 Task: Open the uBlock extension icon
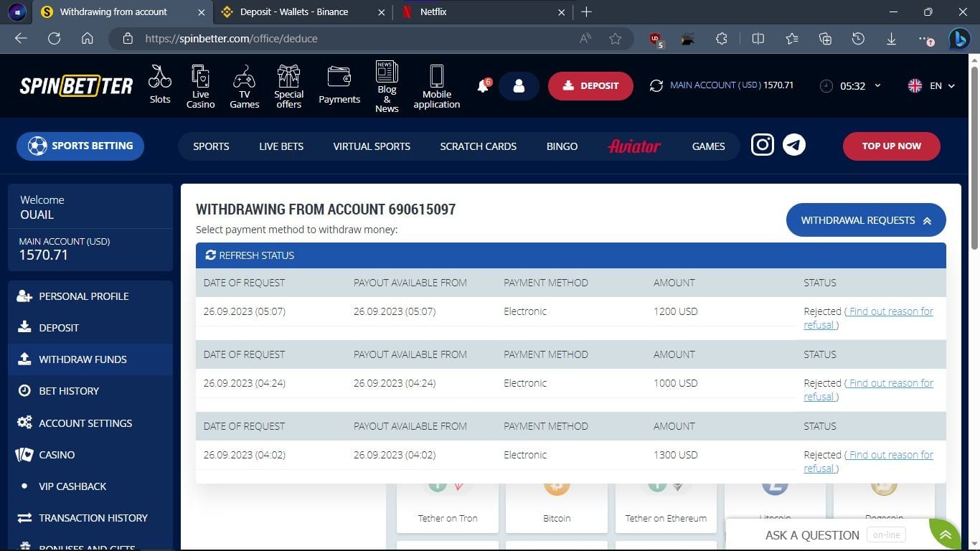(656, 39)
